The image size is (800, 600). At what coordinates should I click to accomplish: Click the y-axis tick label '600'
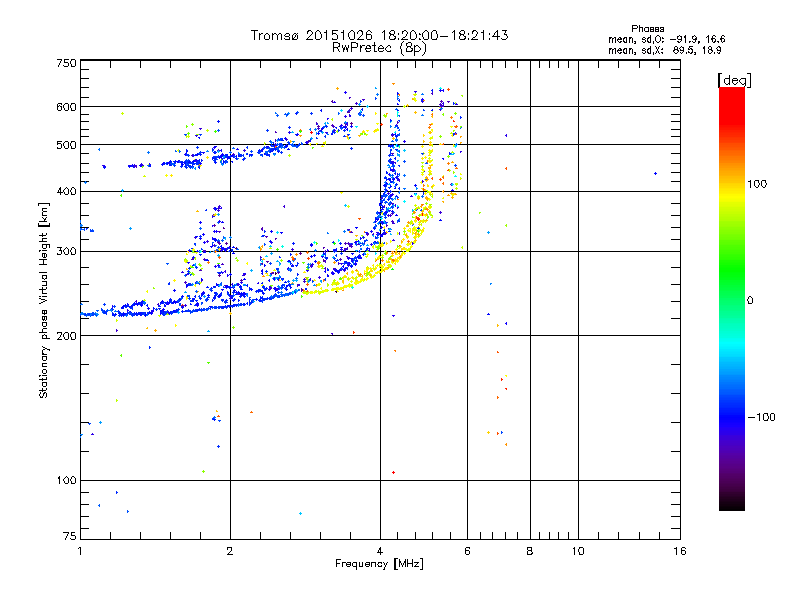[x=66, y=107]
